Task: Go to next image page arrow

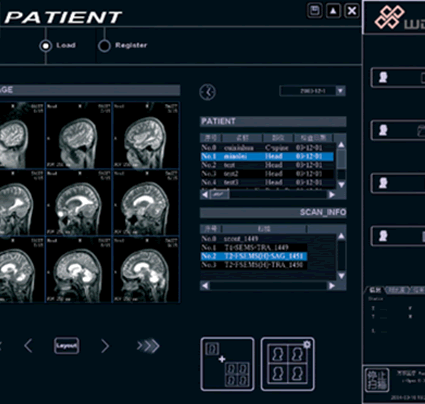Action: (105, 346)
